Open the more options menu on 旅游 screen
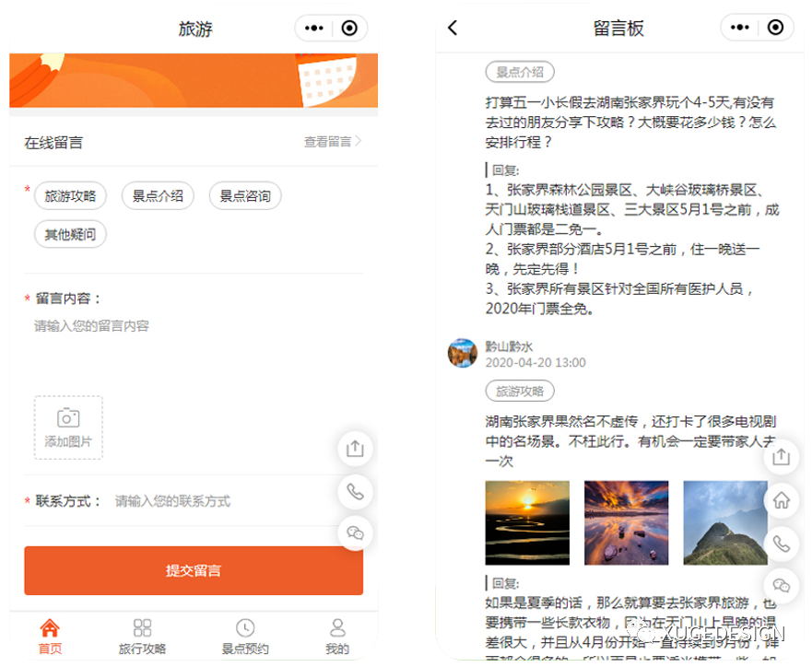The width and height of the screenshot is (812, 667). tap(313, 28)
